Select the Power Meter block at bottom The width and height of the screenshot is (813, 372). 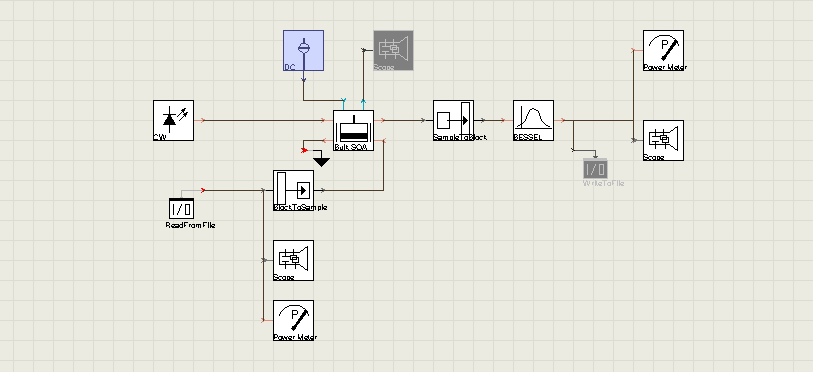click(x=293, y=320)
